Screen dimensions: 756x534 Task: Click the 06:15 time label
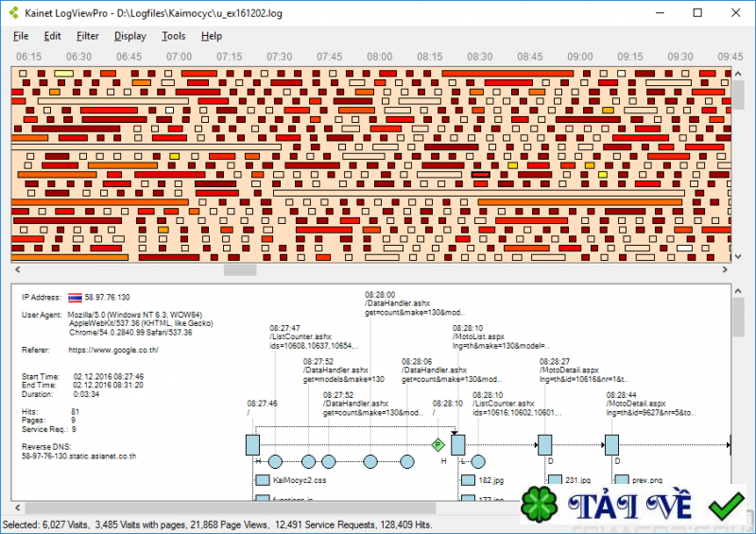[x=29, y=57]
